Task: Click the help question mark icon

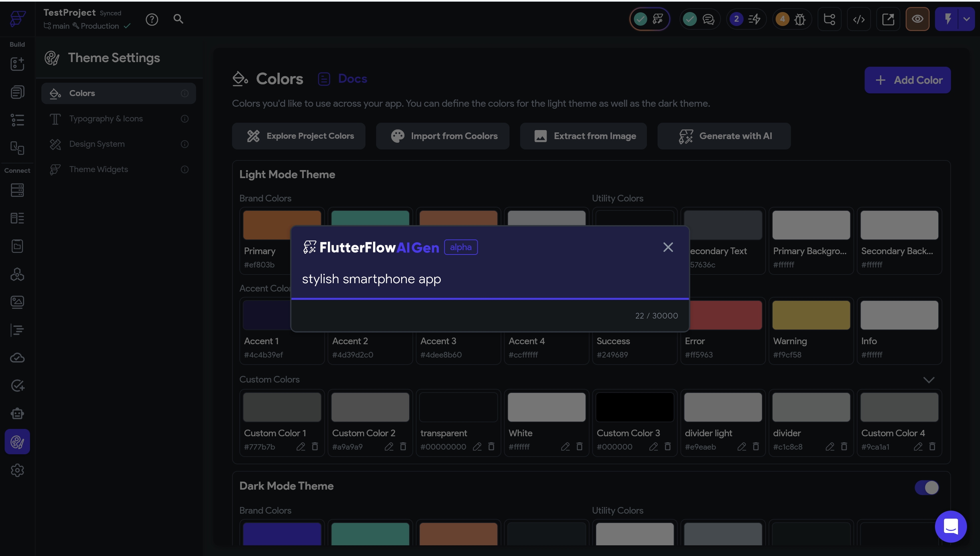Action: coord(152,19)
